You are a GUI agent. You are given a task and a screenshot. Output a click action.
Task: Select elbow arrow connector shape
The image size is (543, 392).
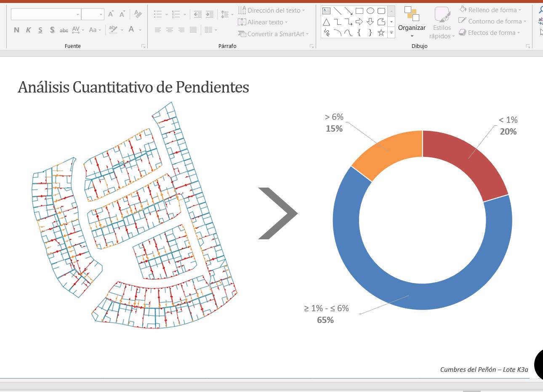348,22
